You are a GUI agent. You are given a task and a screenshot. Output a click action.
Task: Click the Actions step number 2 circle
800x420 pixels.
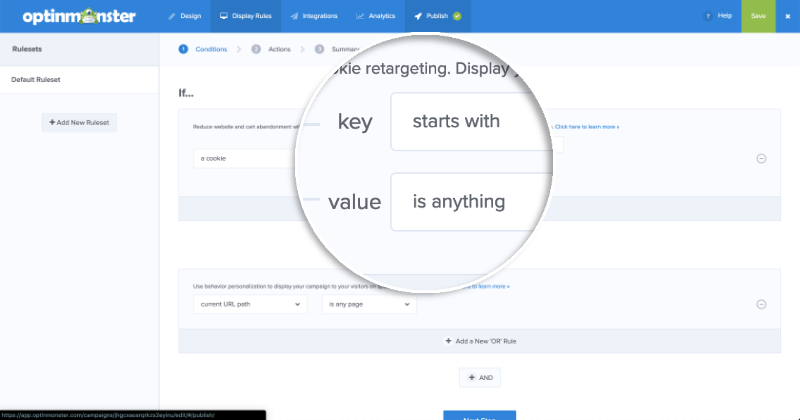coord(256,50)
